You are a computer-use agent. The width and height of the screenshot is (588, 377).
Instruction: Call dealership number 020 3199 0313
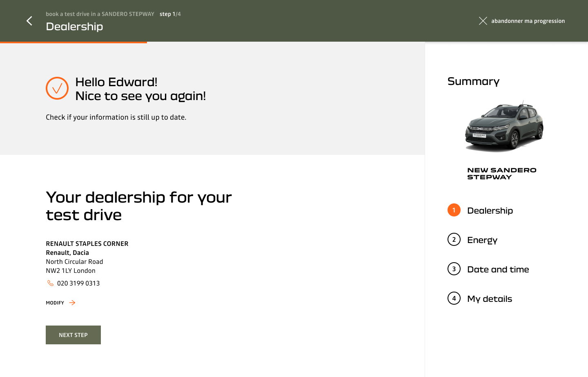click(78, 283)
